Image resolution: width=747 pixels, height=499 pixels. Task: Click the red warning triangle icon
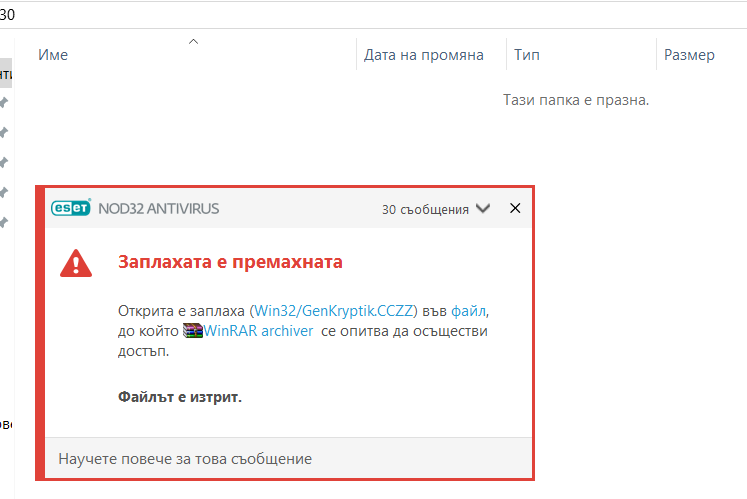click(x=76, y=263)
